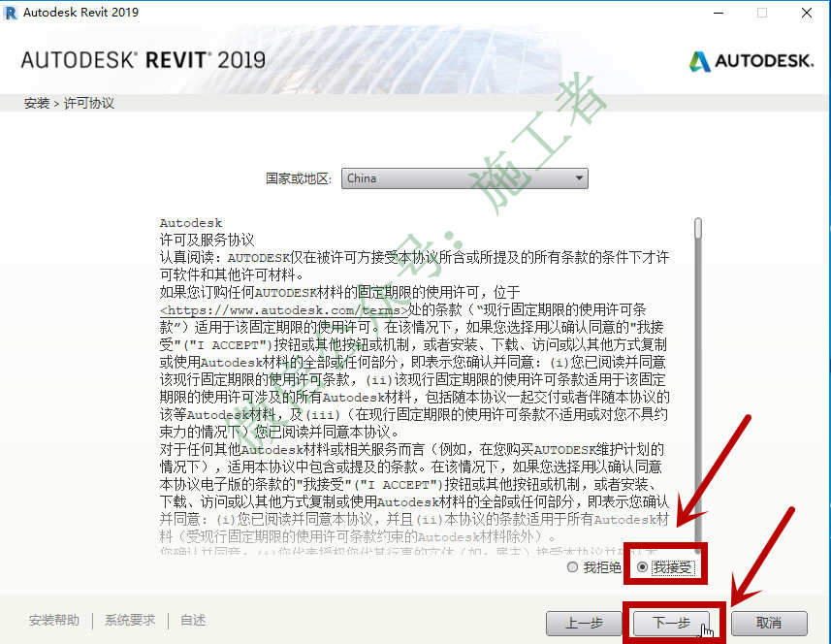The image size is (831, 644).
Task: Open the 国家或地区 China dropdown
Action: coord(464,178)
